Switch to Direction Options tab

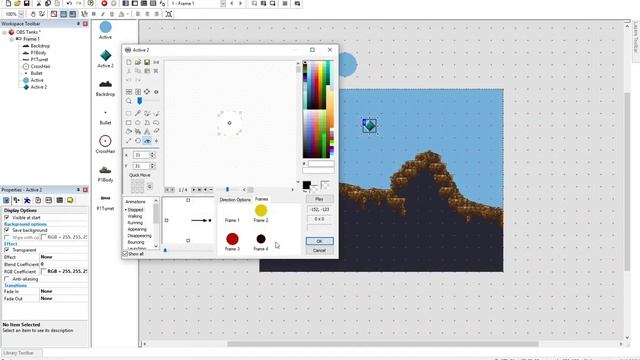click(235, 200)
